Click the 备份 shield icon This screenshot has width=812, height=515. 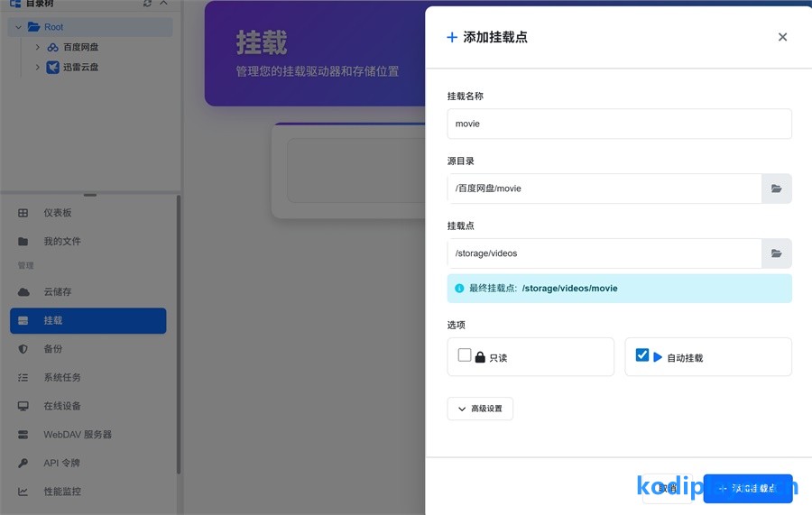[x=23, y=349]
